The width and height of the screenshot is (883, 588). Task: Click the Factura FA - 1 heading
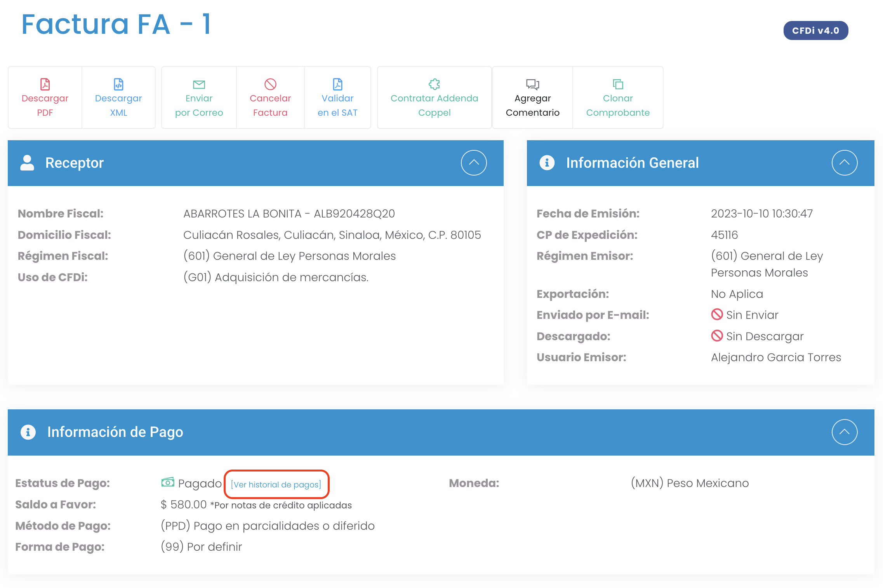pyautogui.click(x=116, y=24)
